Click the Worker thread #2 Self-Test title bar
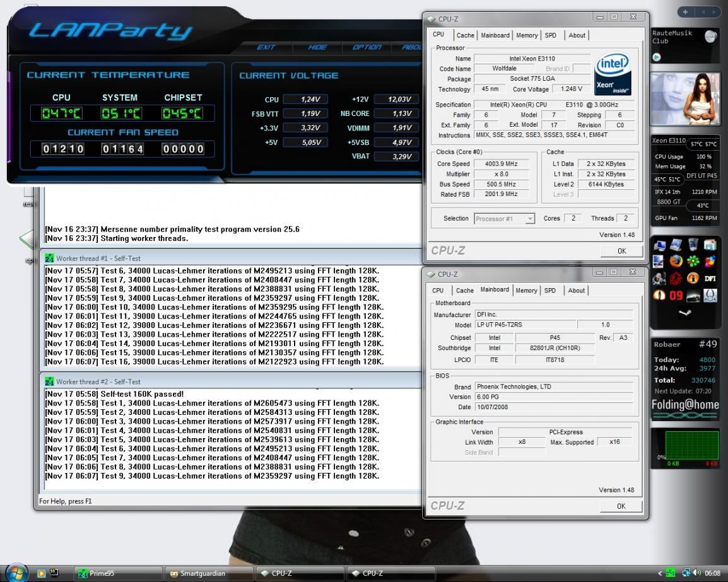 [x=232, y=382]
